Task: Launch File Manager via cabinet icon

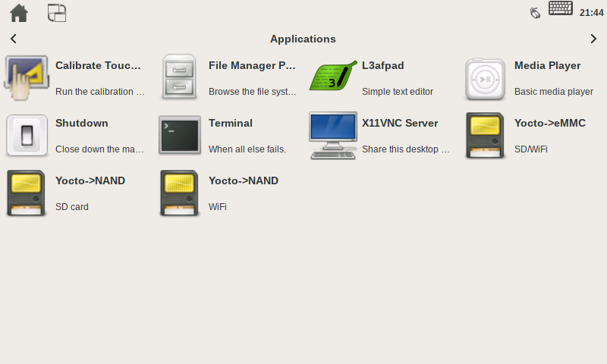Action: (180, 78)
